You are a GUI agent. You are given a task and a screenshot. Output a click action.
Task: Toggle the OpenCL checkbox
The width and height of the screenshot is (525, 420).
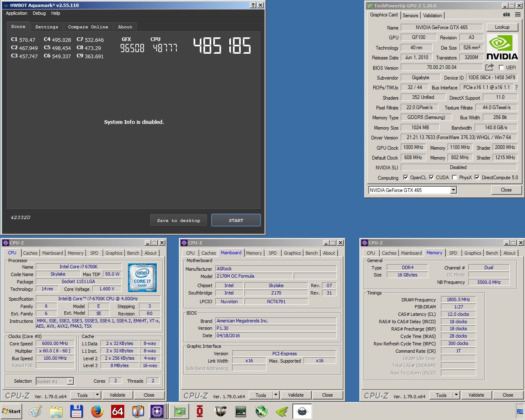[406, 178]
